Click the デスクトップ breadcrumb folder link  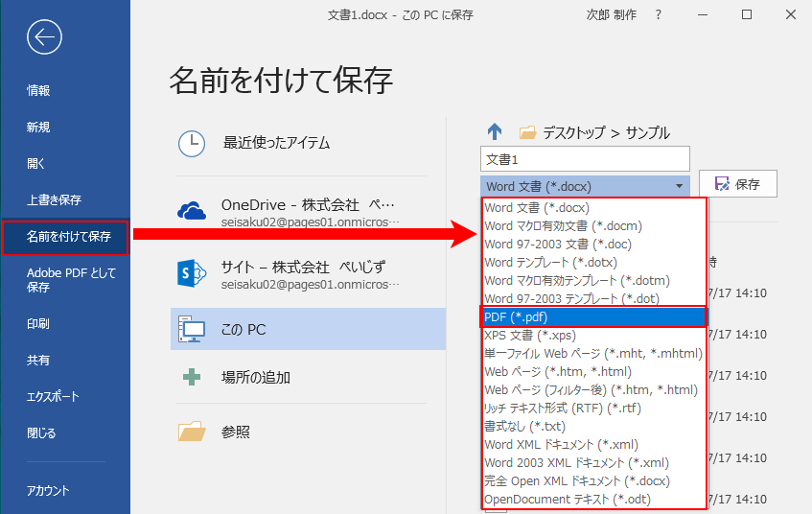click(574, 132)
